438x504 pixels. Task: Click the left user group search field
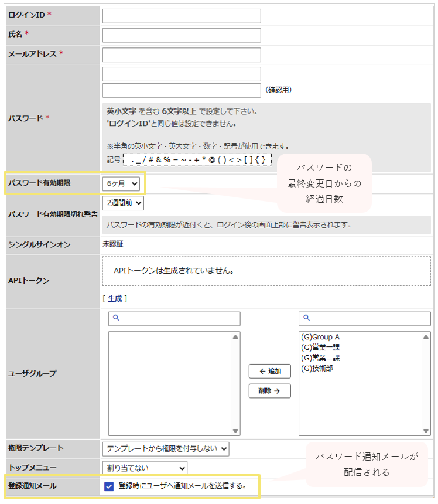coord(174,319)
